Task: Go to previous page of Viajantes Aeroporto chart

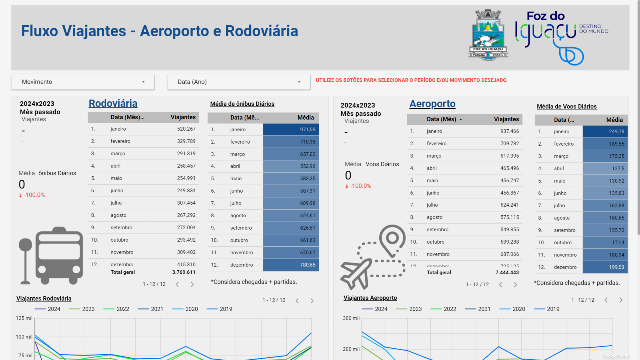Action: tap(606, 300)
